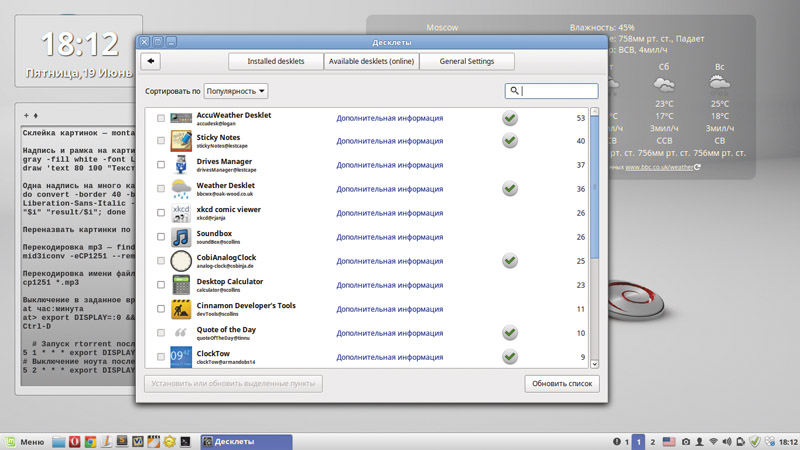Click the Soundbox music note icon

pyautogui.click(x=181, y=237)
